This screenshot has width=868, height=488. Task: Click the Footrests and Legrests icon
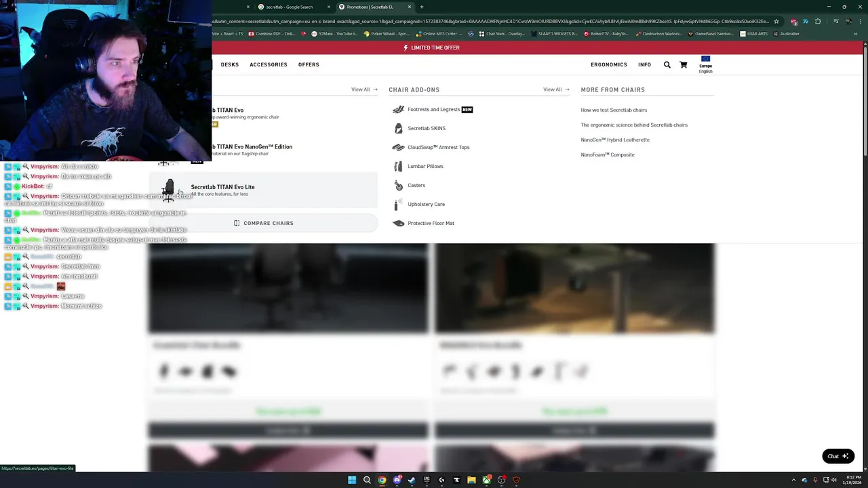point(398,109)
